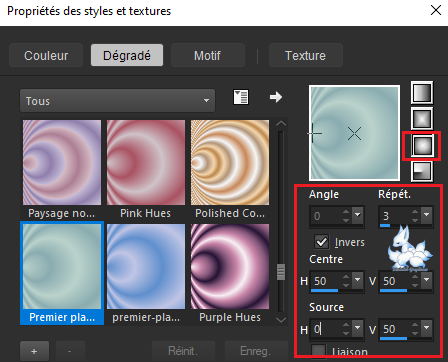Select the rectangular gradient style icon
448x362 pixels.
coord(422,119)
